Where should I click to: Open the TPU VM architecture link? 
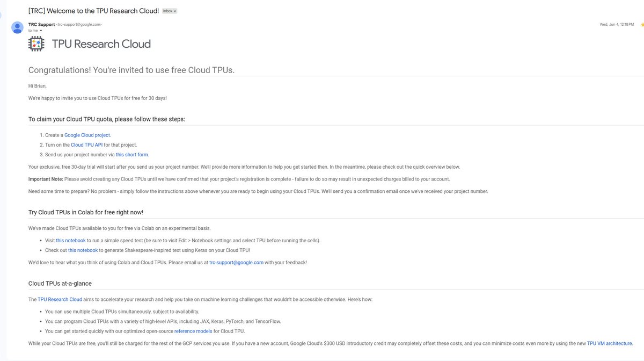(x=610, y=343)
